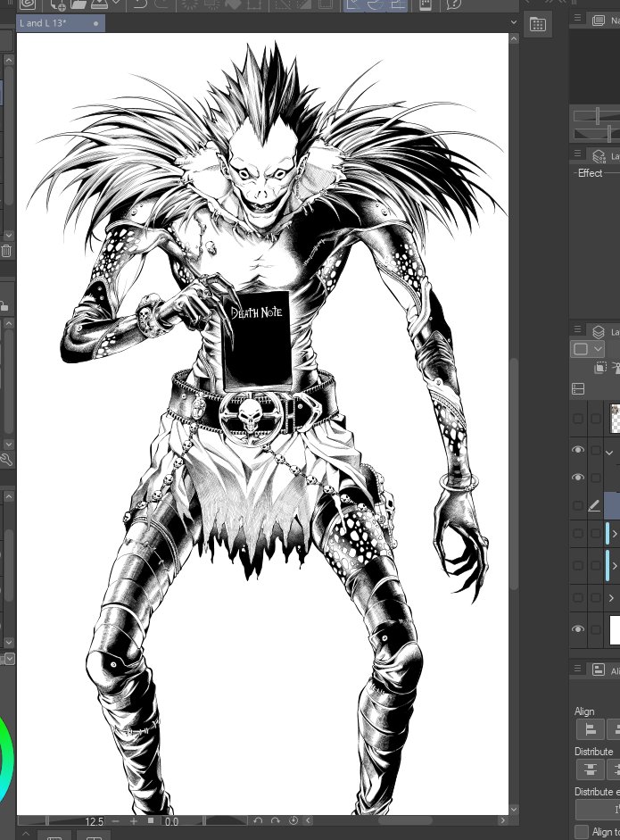
Task: Hide the expanded folder layer via its eye
Action: tap(578, 450)
